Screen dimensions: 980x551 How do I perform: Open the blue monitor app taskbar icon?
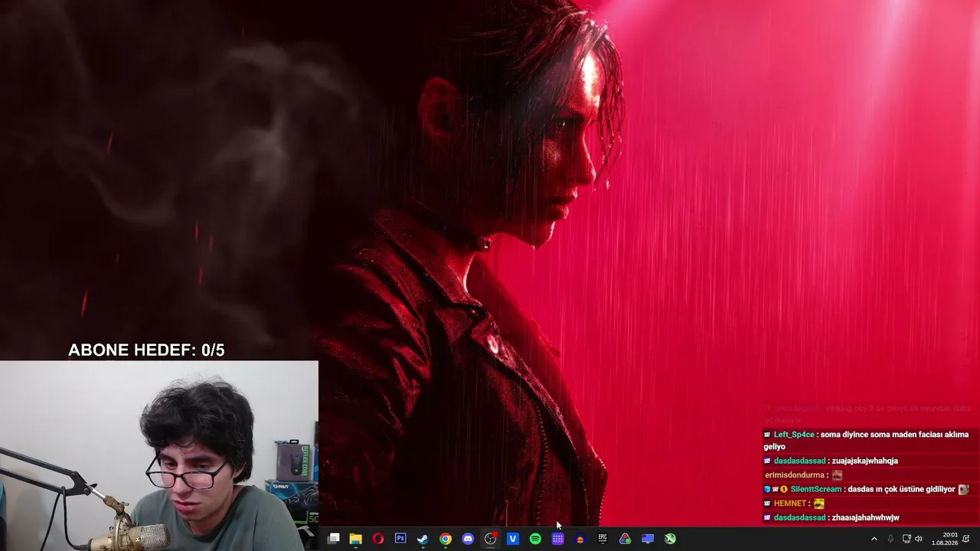coord(648,539)
